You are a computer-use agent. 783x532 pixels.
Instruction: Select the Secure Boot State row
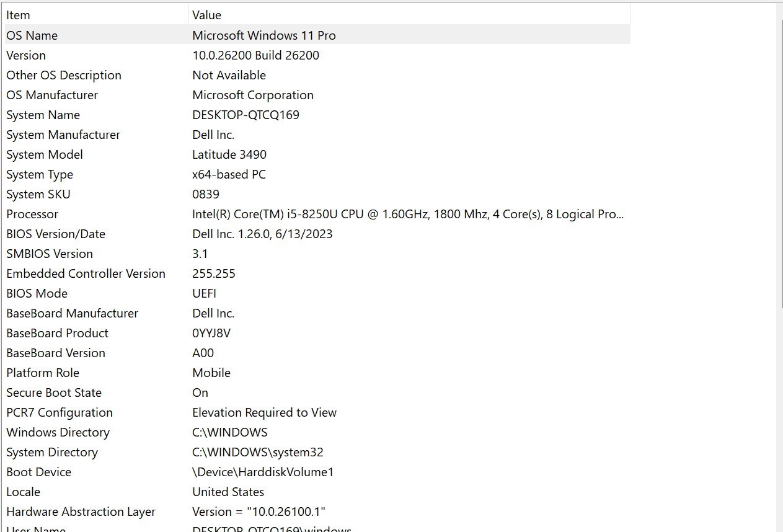pyautogui.click(x=317, y=392)
